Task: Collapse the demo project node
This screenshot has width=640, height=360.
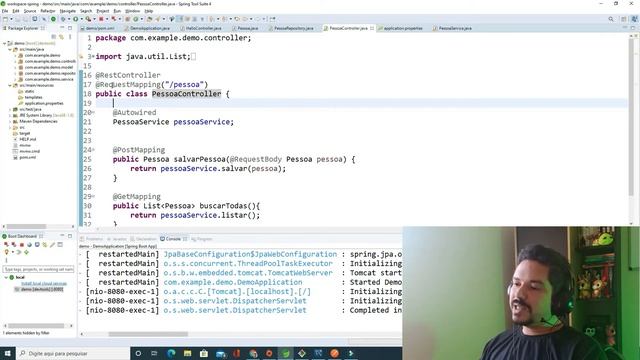Action: (x=5, y=43)
